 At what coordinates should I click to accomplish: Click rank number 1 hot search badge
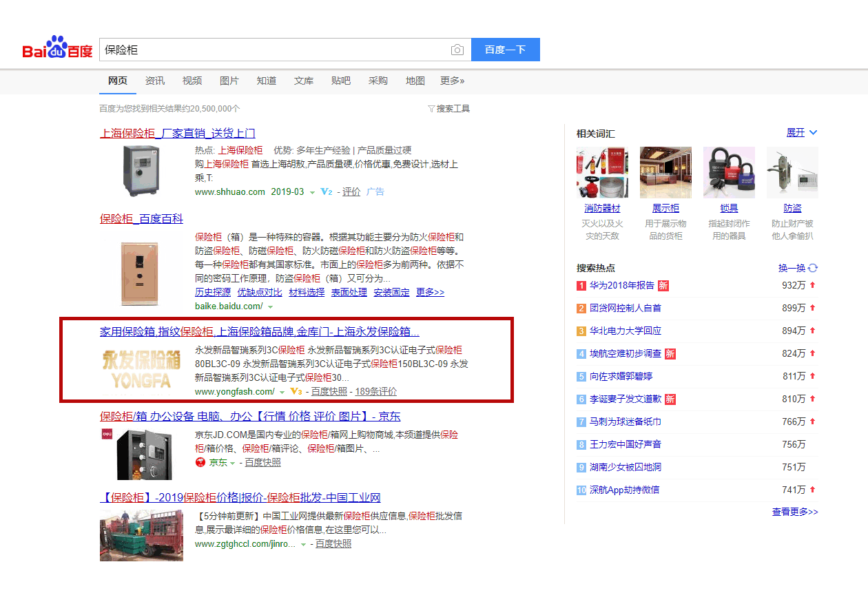click(581, 285)
